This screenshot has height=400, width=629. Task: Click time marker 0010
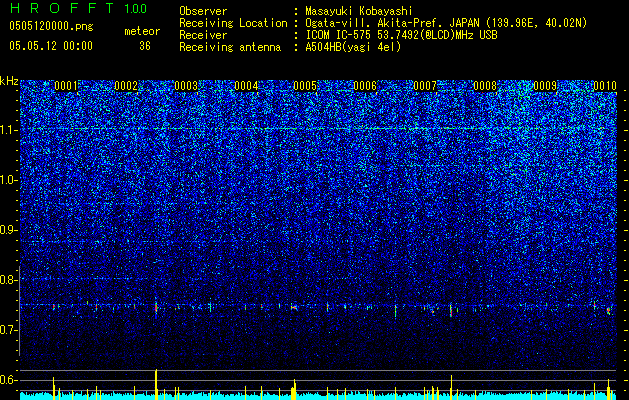(x=605, y=86)
